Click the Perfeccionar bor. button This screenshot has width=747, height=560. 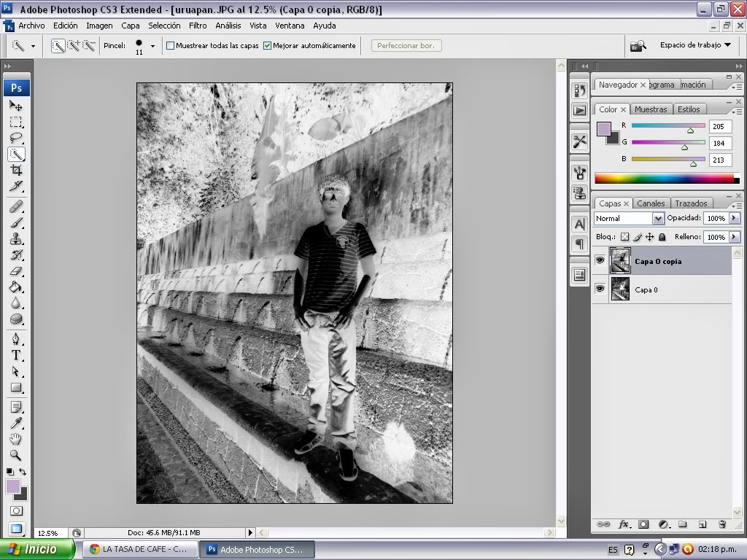406,45
